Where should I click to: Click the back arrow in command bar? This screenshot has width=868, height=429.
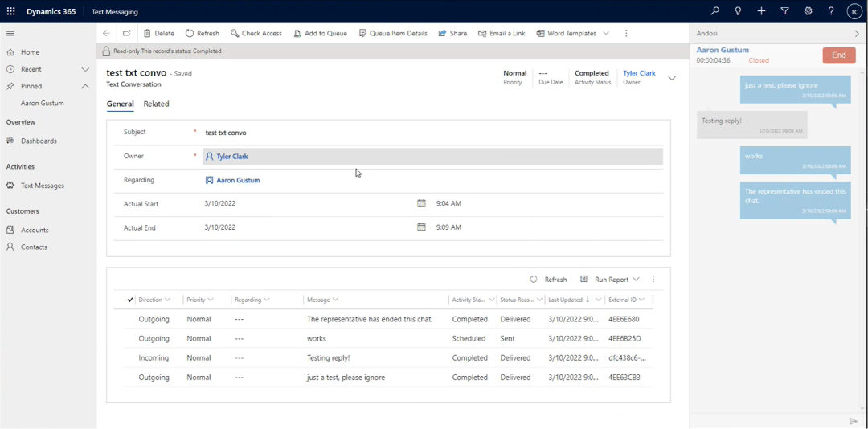106,34
